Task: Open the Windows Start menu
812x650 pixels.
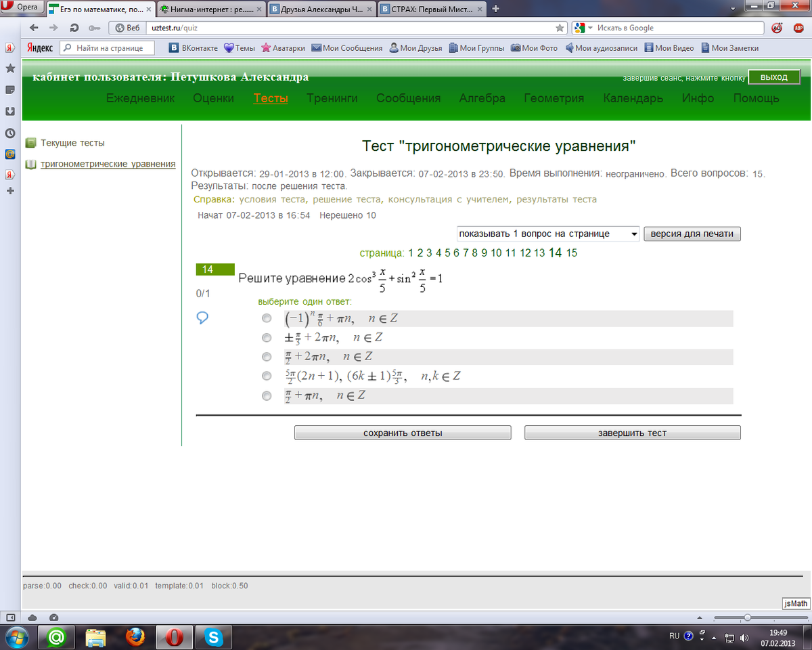Action: coord(16,637)
